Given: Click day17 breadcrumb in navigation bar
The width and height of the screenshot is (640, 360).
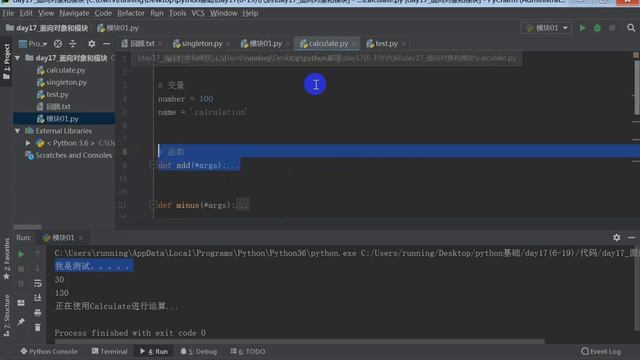Looking at the screenshot, I should click(x=47, y=28).
